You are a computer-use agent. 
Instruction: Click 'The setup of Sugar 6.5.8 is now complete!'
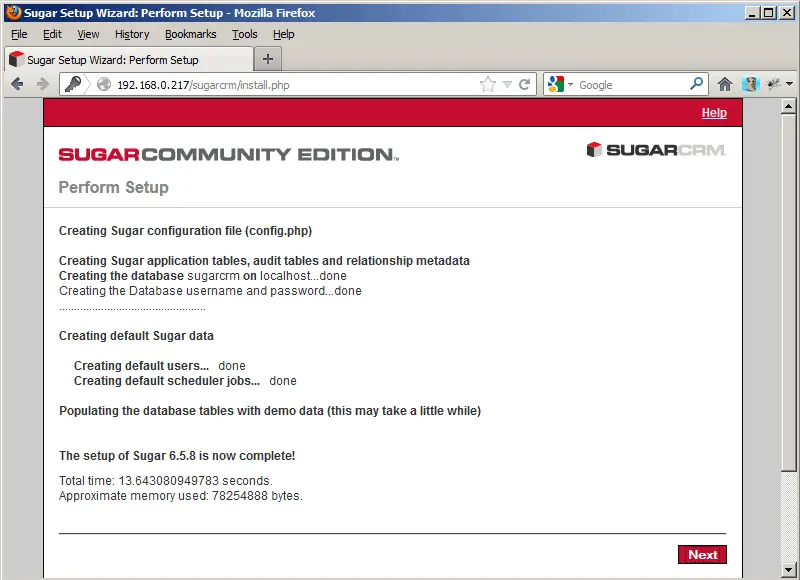point(177,456)
